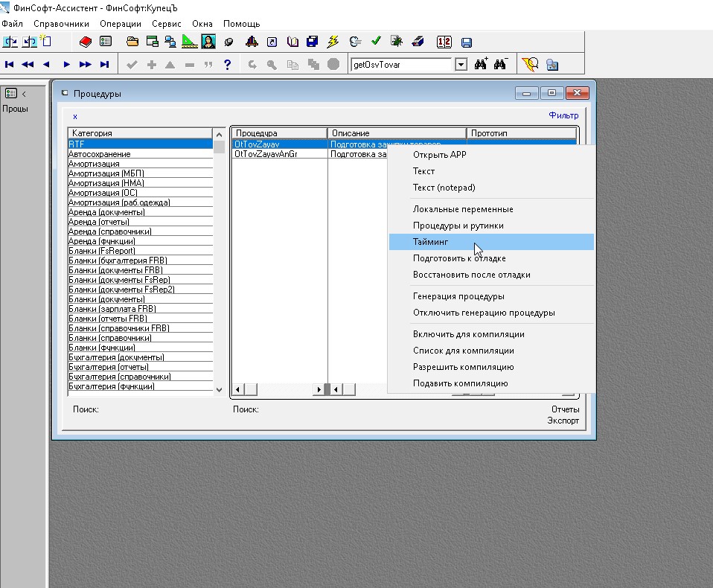
Task: Click the green triangle ruler icon
Action: point(189,42)
